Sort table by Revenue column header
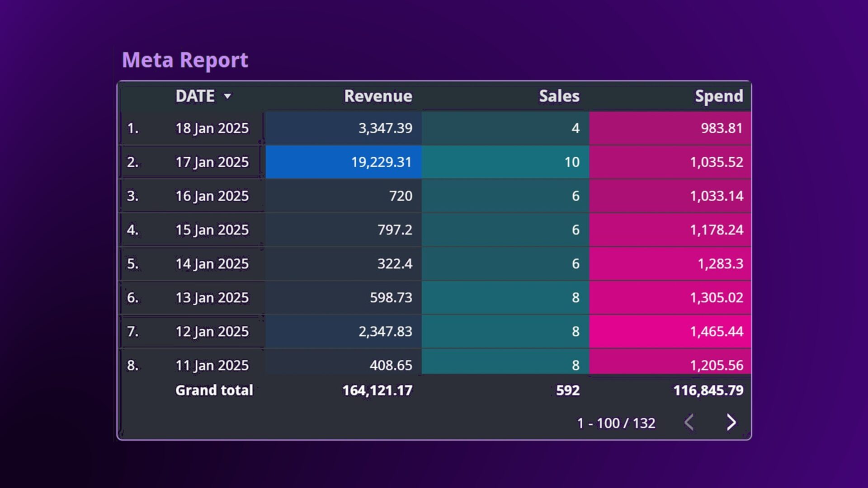Image resolution: width=868 pixels, height=488 pixels. coord(378,96)
